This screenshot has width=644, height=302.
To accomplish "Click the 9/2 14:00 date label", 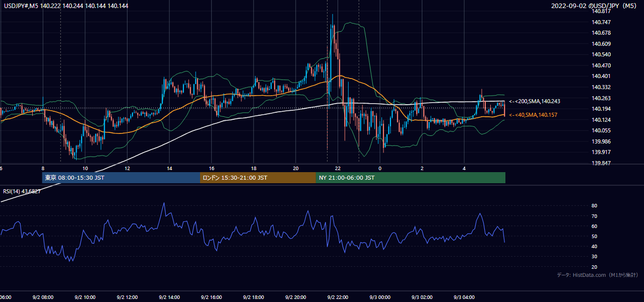I will tap(169, 297).
